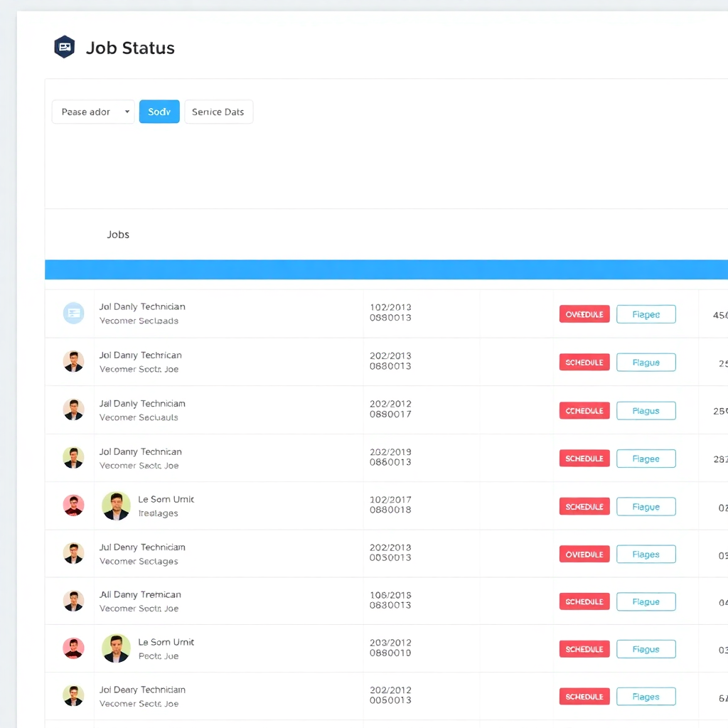Click the Flages button for Jul Denry Technician
728x728 pixels.
coord(646,555)
